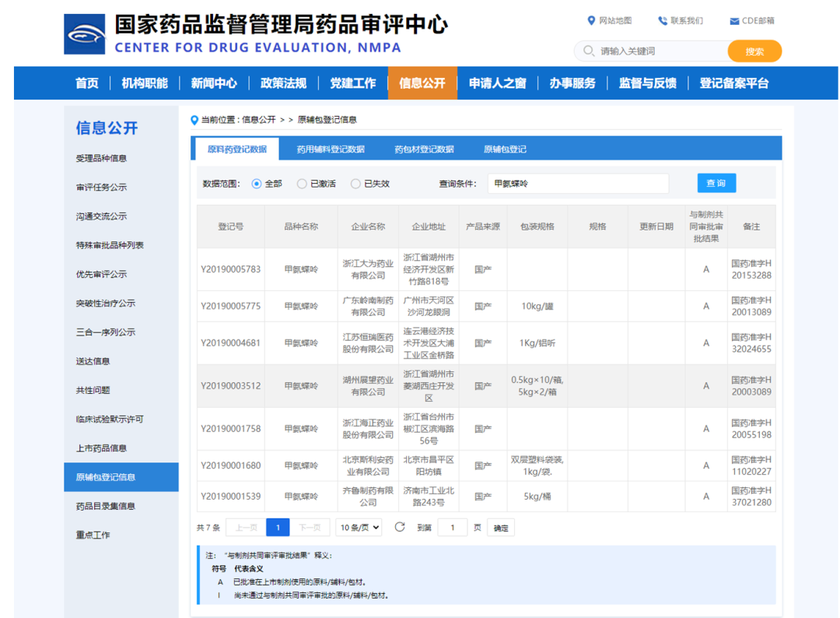
Task: Click the contact us phone icon
Action: (x=662, y=21)
